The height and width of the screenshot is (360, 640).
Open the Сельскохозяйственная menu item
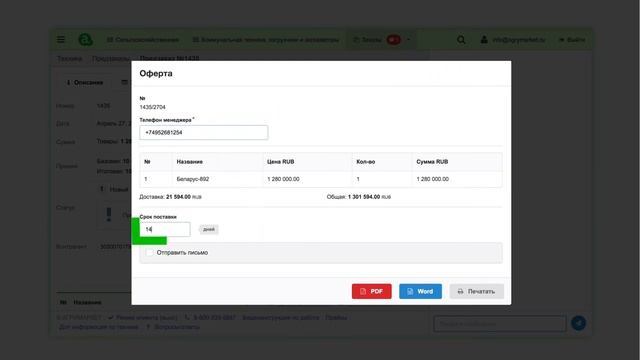[x=143, y=40]
